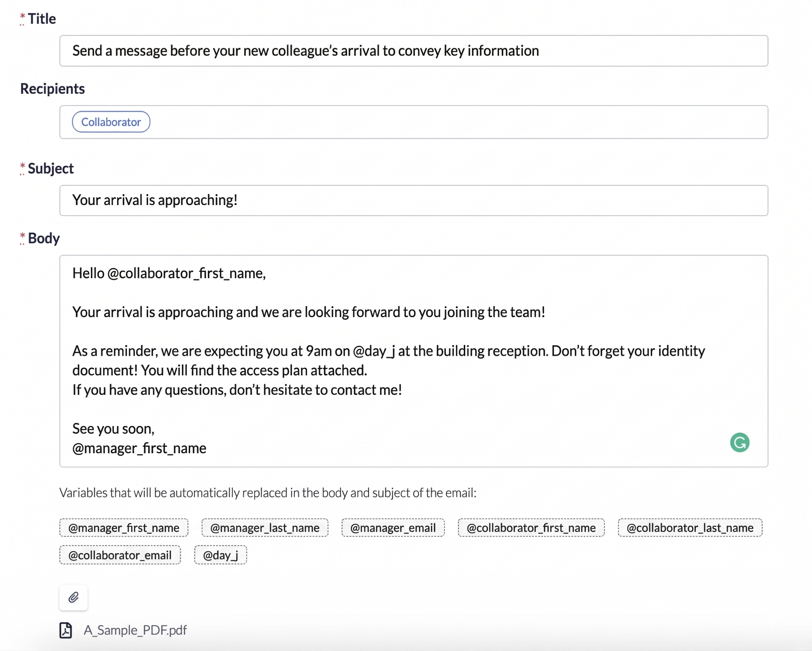Click the '@manager_first_name' signature in Body
The image size is (812, 651).
(139, 449)
